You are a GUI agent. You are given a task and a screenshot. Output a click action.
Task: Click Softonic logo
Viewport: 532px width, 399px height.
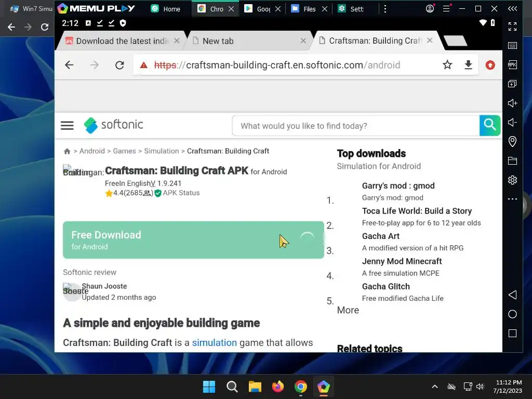coord(114,125)
